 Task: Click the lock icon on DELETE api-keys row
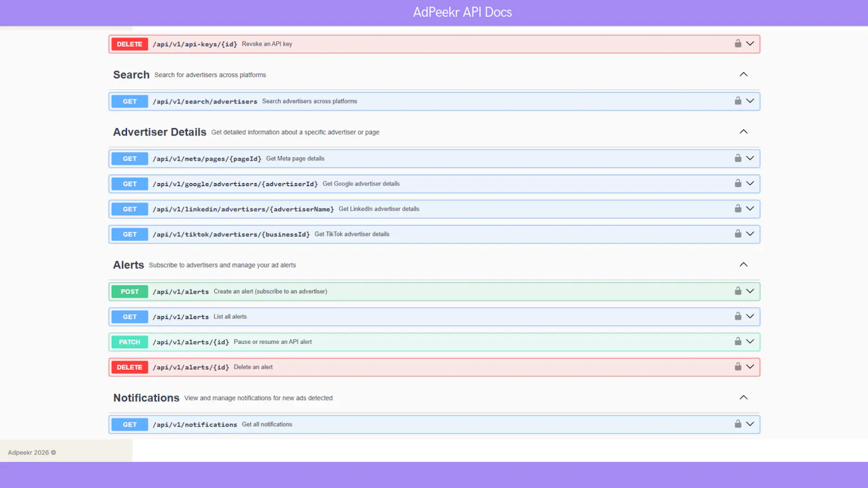738,43
